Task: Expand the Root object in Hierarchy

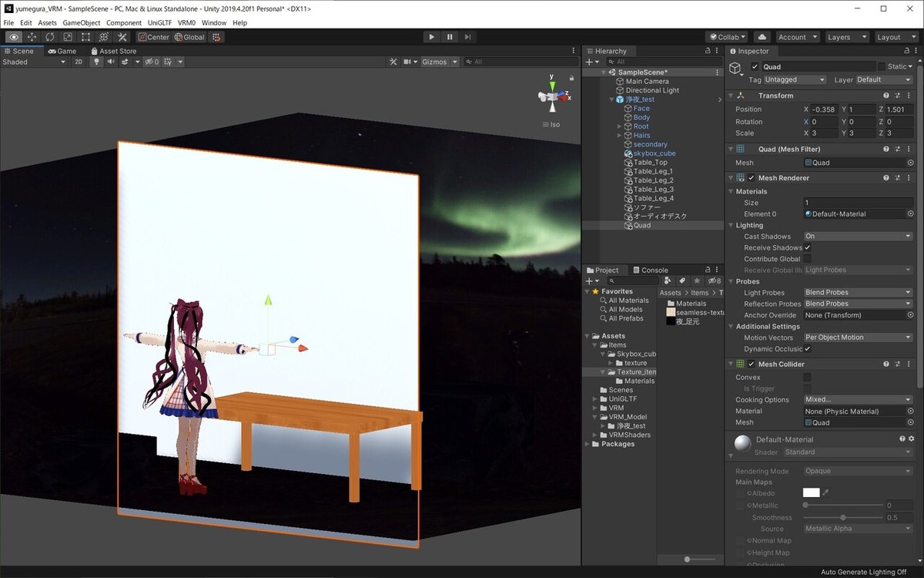Action: [619, 126]
